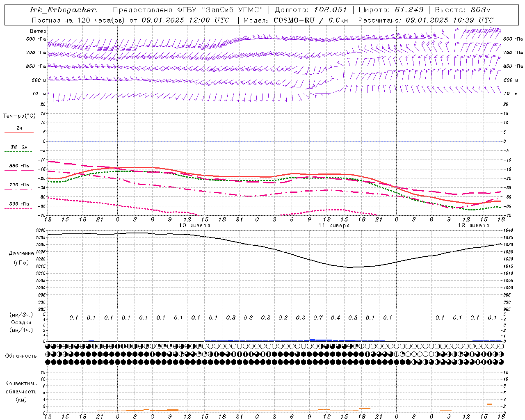This screenshot has width=525, height=420.
Task: Click the '11 января' date label
Action: click(334, 226)
